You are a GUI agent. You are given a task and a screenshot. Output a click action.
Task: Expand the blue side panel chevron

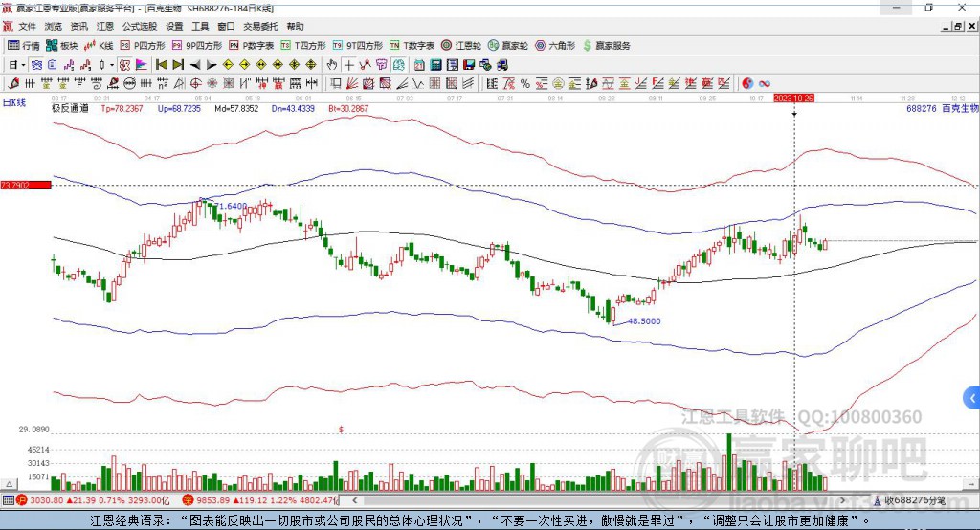(x=972, y=398)
